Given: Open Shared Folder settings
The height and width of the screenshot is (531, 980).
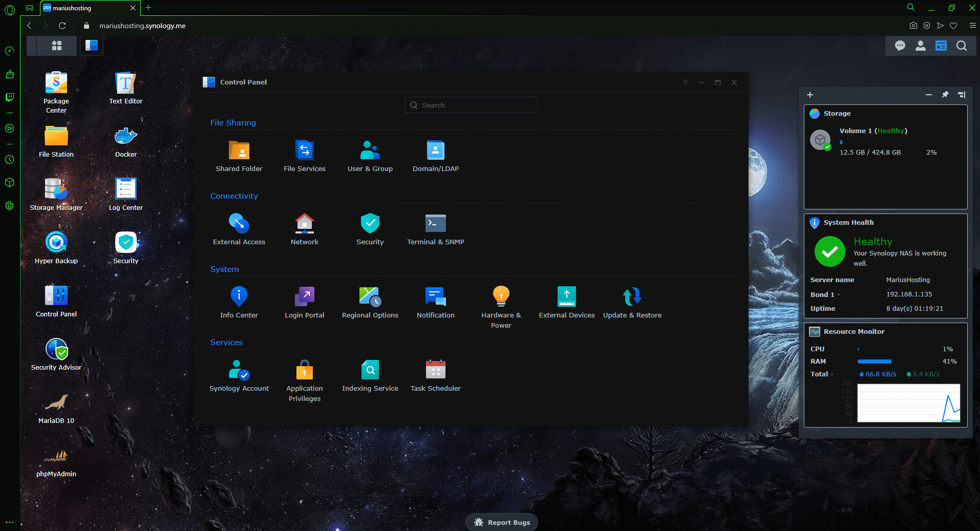Looking at the screenshot, I should [x=239, y=156].
